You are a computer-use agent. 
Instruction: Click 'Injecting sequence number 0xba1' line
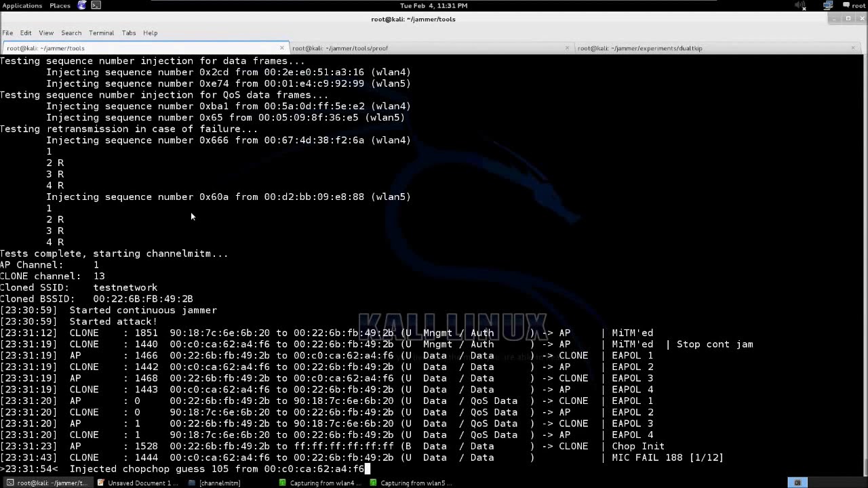229,106
